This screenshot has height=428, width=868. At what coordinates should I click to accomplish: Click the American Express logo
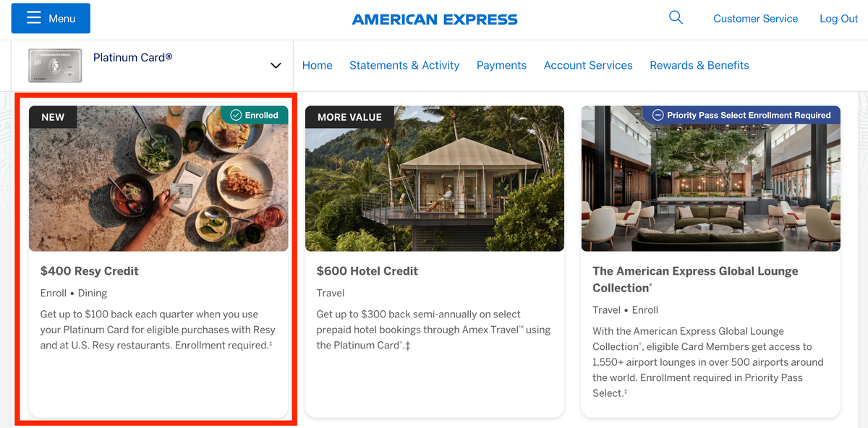435,20
